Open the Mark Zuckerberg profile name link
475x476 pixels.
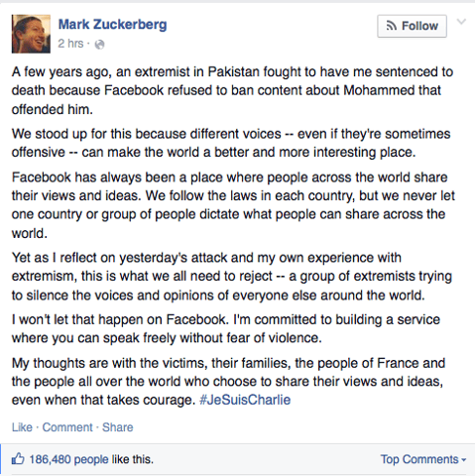pos(112,25)
